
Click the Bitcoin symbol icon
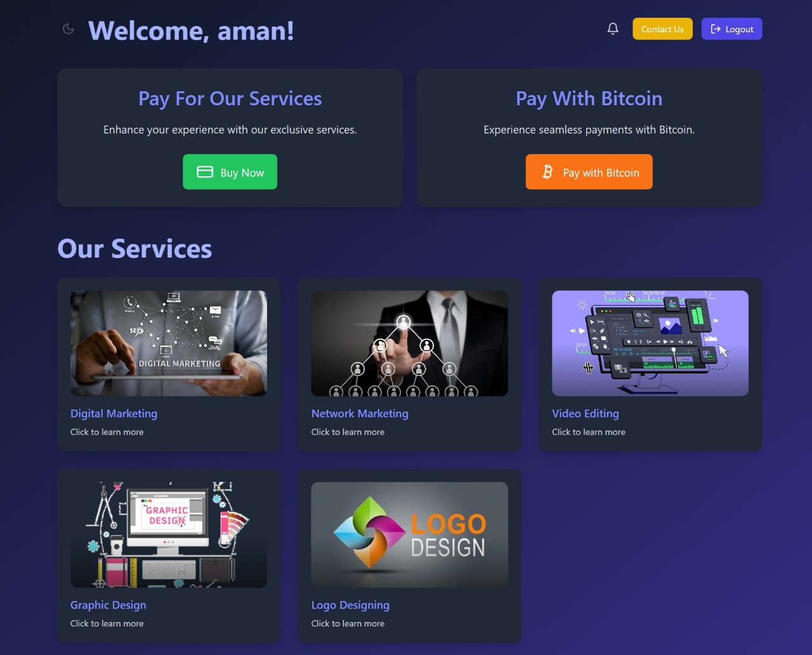coord(547,172)
